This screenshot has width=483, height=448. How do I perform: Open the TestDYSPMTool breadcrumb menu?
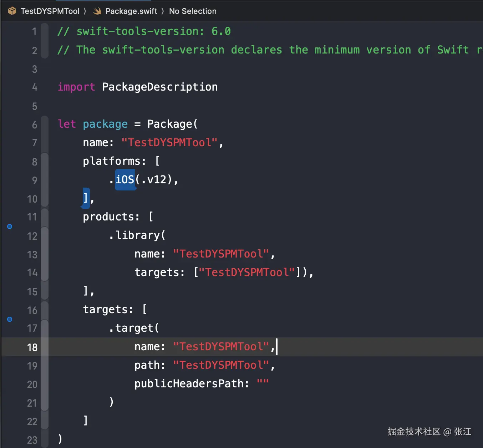tap(50, 11)
